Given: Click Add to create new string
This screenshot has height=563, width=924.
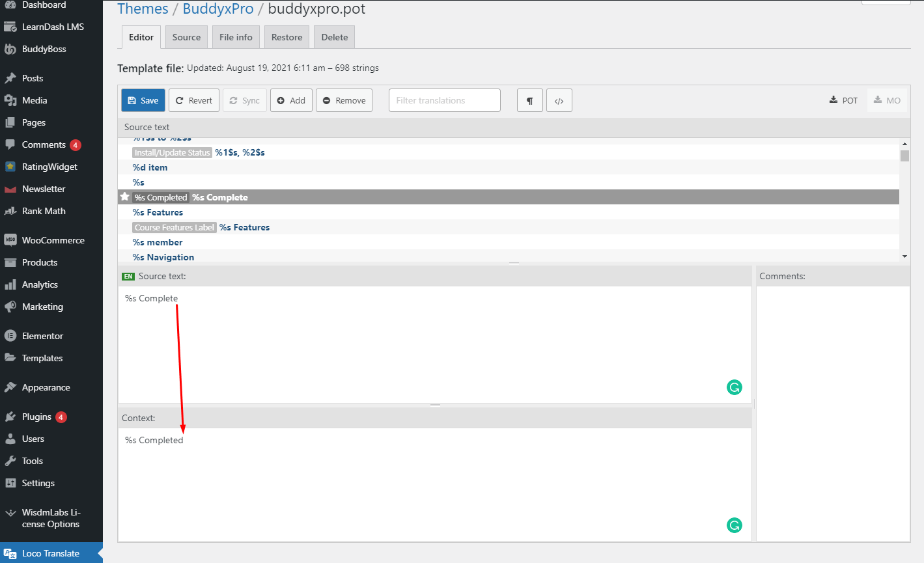Looking at the screenshot, I should tap(291, 100).
